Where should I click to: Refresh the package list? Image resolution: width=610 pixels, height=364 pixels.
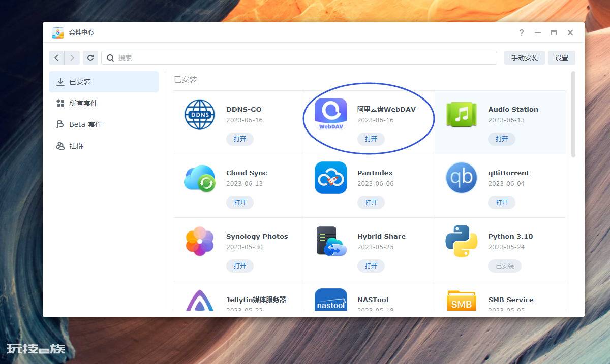click(x=90, y=58)
